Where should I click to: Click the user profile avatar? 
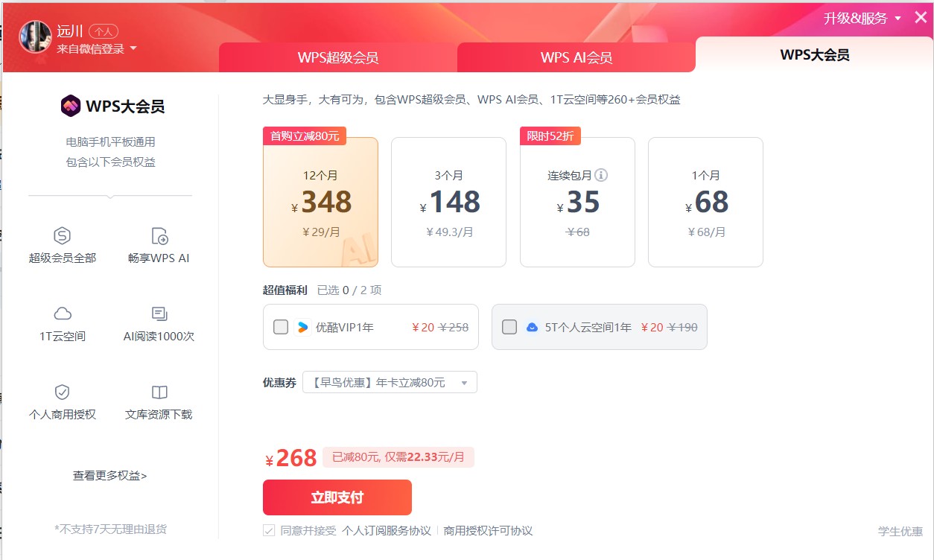click(x=35, y=37)
